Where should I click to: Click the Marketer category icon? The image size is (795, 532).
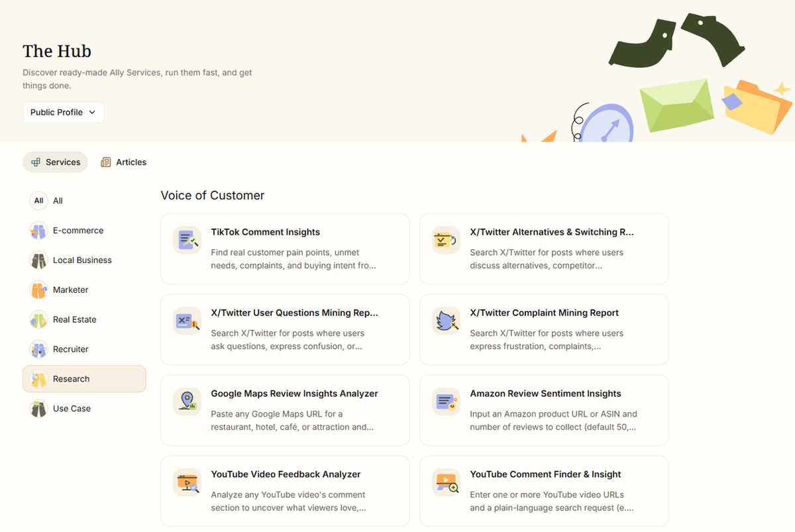[x=38, y=290]
